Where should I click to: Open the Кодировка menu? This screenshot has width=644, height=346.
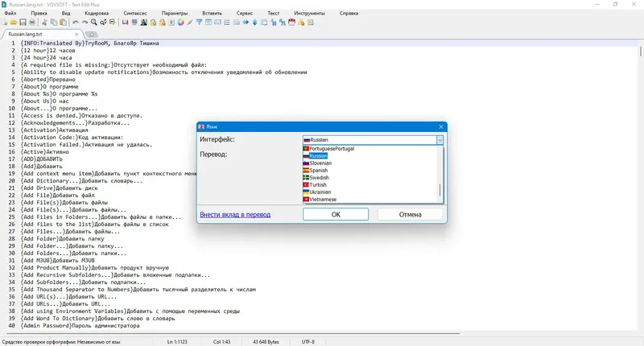click(x=97, y=13)
